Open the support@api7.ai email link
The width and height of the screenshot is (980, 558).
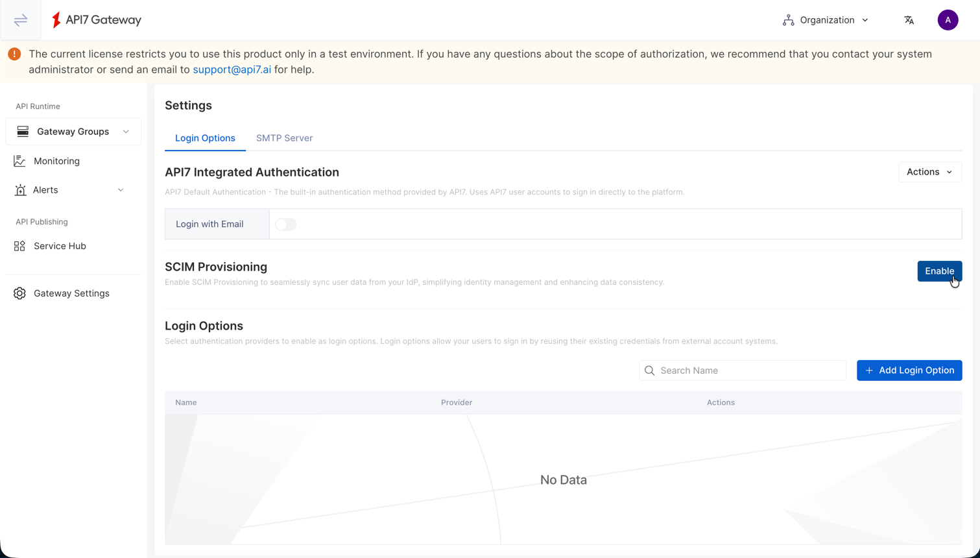click(232, 69)
